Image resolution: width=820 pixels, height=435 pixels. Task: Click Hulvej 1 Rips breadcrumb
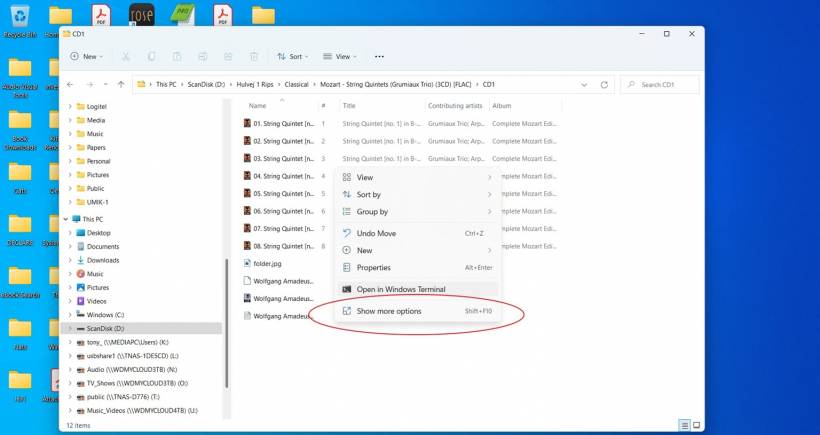click(255, 84)
